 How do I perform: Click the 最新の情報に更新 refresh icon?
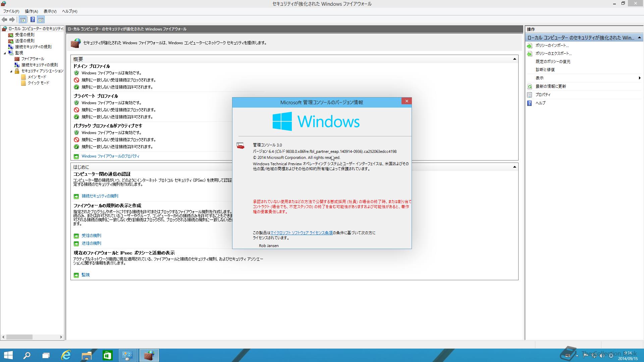pyautogui.click(x=530, y=86)
